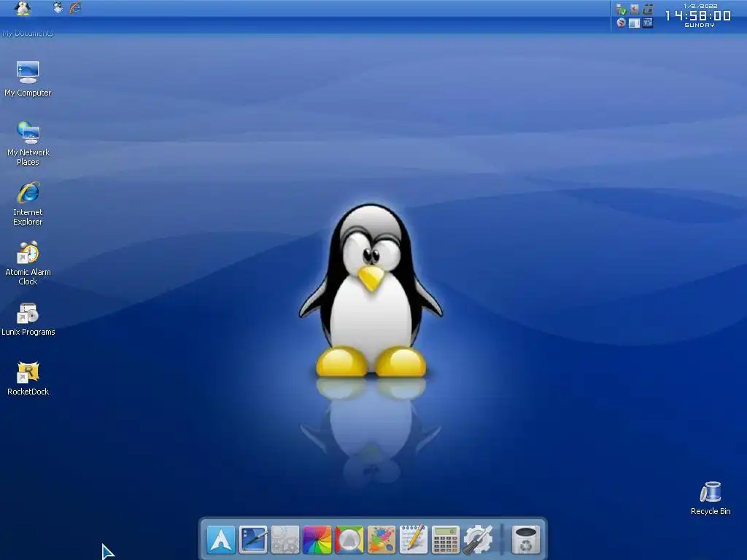Click the 1/2/2022 date text
747x560 pixels.
coord(700,6)
